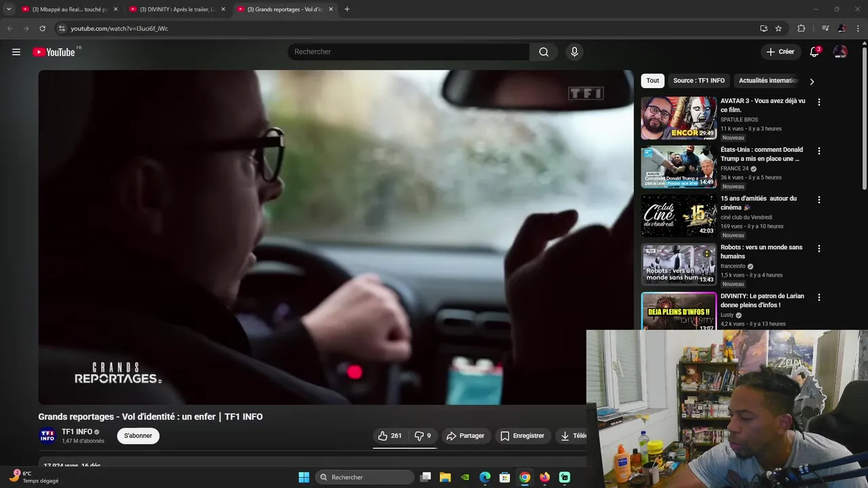Download the video via Télécharger button

click(x=572, y=436)
